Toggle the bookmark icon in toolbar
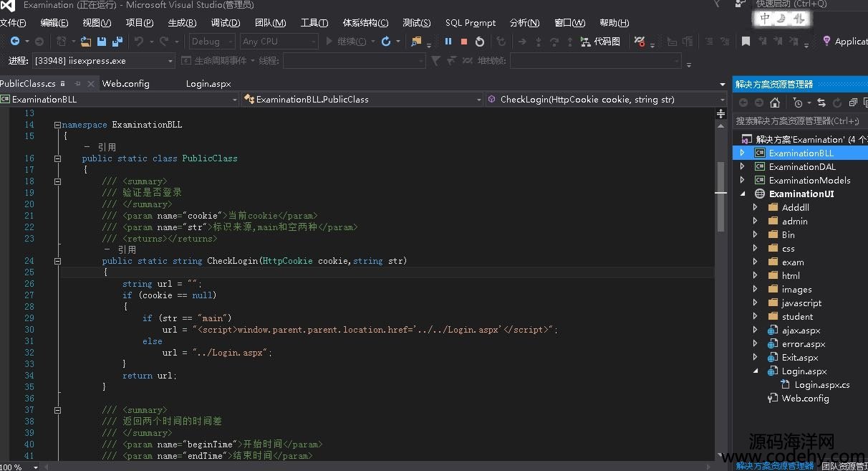 point(746,42)
